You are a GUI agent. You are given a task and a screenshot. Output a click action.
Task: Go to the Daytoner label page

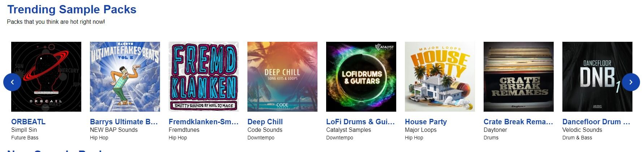tap(495, 130)
